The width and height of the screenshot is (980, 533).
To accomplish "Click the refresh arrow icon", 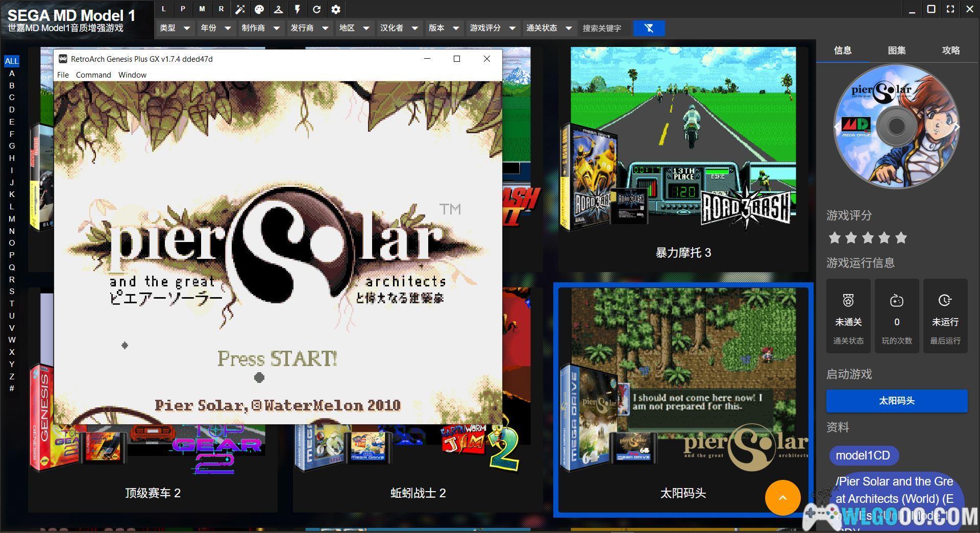I will click(x=316, y=9).
